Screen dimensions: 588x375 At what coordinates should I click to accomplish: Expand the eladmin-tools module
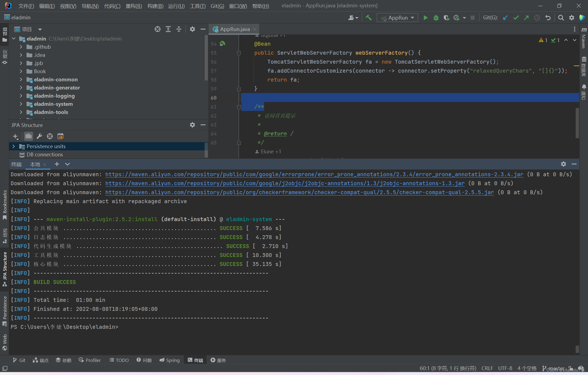coord(21,112)
